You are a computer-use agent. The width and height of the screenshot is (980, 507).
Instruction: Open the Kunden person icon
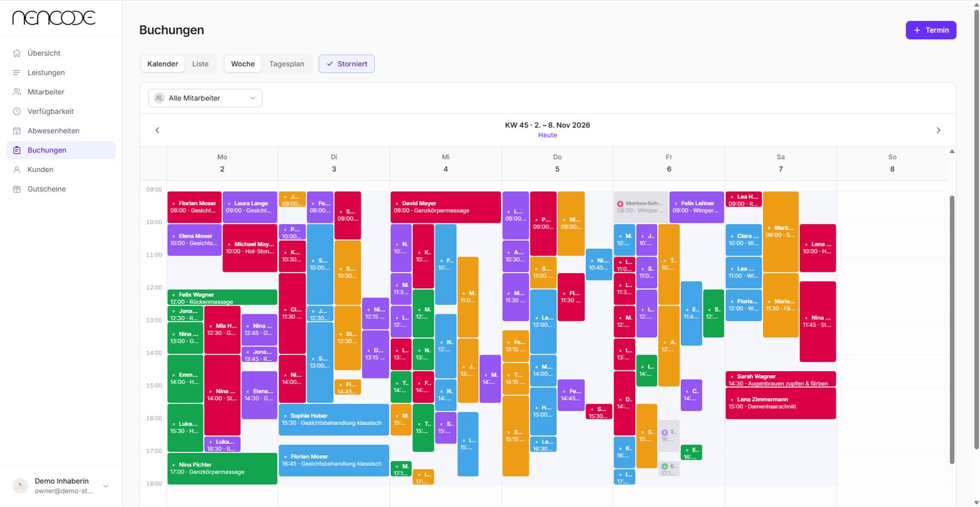coord(17,170)
